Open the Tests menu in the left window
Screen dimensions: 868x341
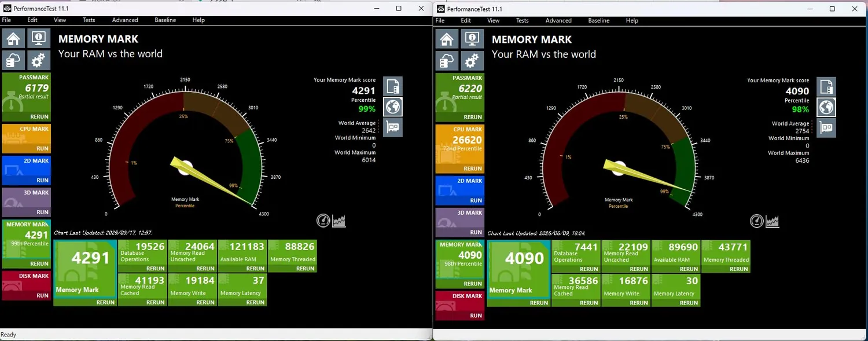click(x=89, y=20)
